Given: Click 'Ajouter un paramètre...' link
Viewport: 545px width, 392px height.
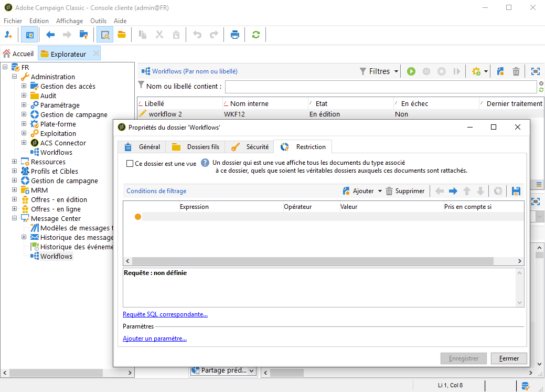Looking at the screenshot, I should coord(155,338).
